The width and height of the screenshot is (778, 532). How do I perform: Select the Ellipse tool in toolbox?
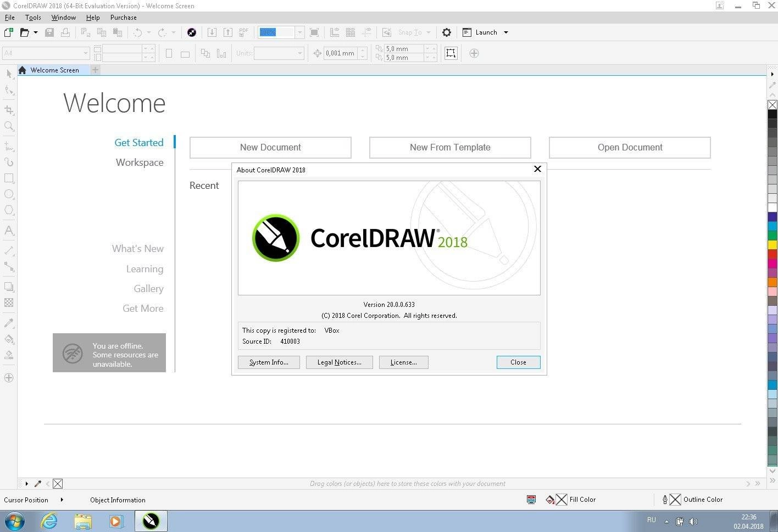pyautogui.click(x=9, y=194)
